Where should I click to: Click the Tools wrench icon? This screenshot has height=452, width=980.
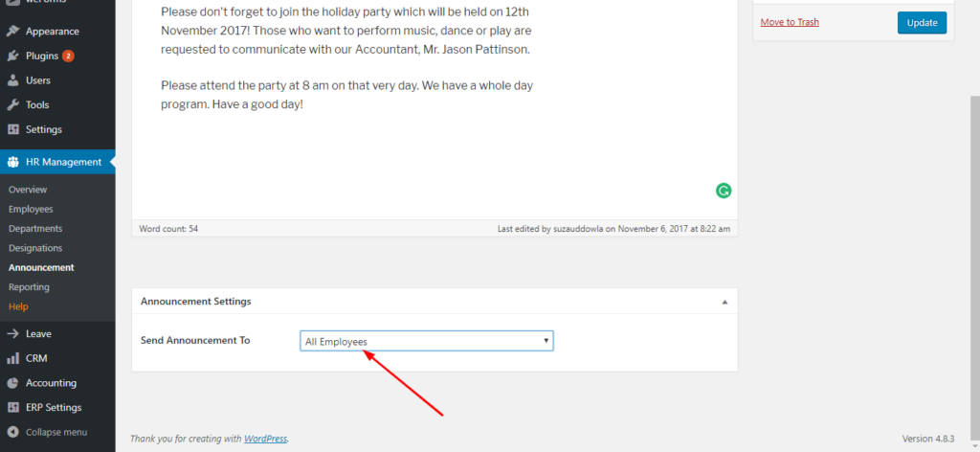[13, 105]
